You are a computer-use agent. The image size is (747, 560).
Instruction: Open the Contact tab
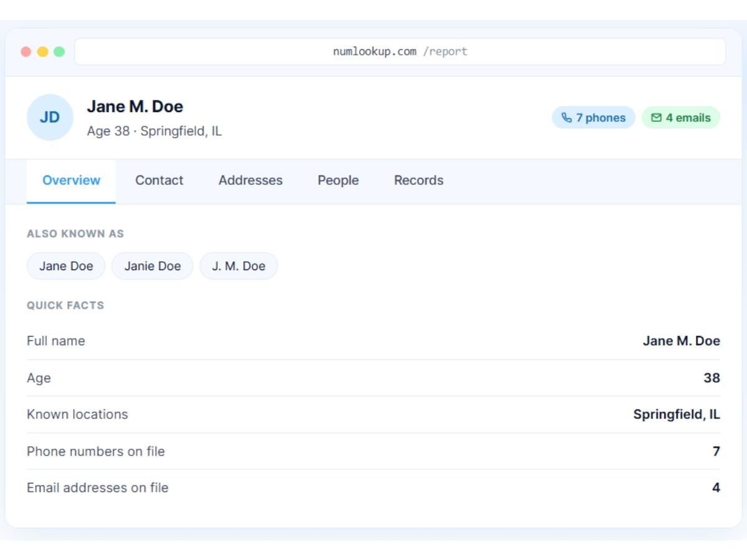(x=159, y=180)
